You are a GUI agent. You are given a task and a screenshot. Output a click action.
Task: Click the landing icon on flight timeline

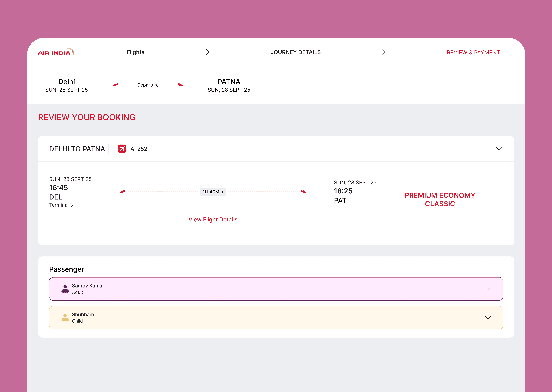point(304,192)
